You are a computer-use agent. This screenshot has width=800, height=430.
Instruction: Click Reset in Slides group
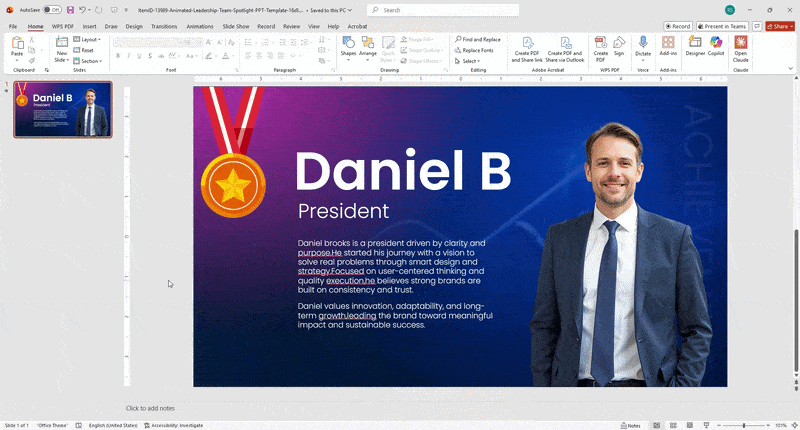tap(84, 50)
